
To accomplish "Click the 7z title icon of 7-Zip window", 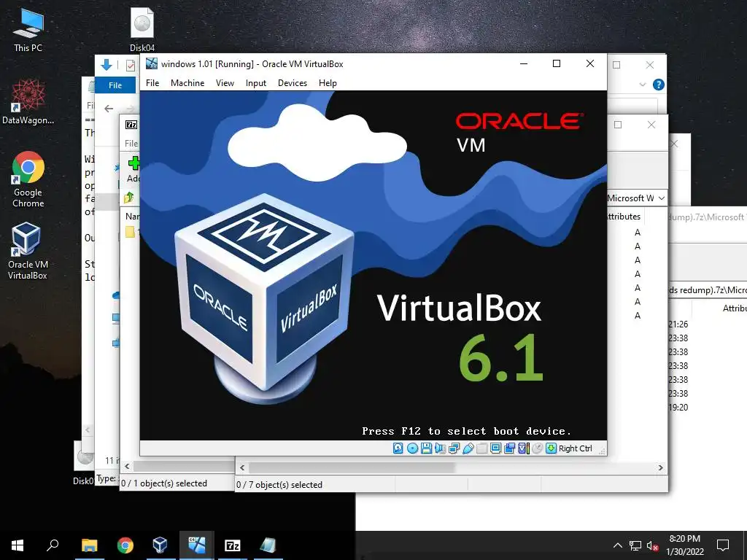I will pyautogui.click(x=131, y=125).
